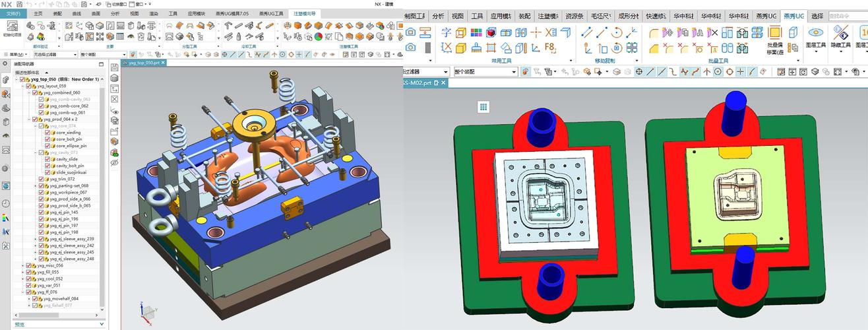Toggle checkbox for yxg_workpiece_067
Screen dimensions: 868x330
41,192
